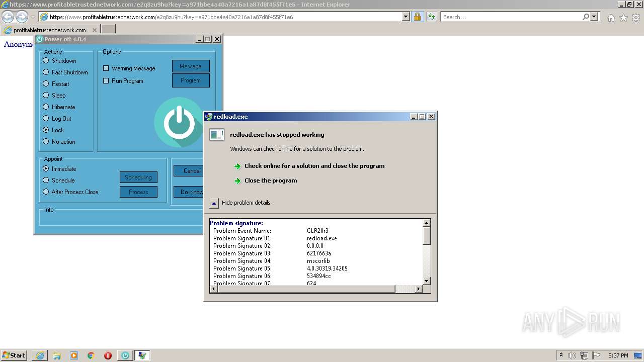
Task: Select the Lock action radio button
Action: point(46,130)
